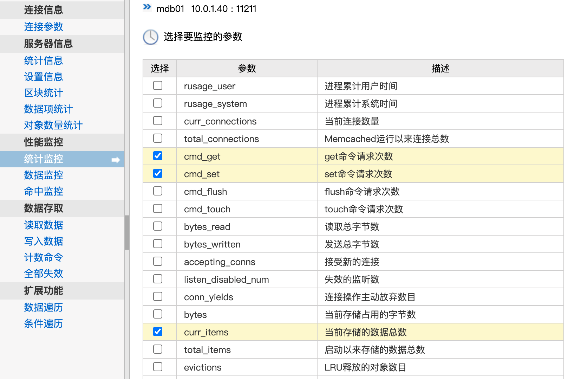Viewport: 588px width, 379px height.
Task: Tick the evictions checkbox
Action: (158, 367)
